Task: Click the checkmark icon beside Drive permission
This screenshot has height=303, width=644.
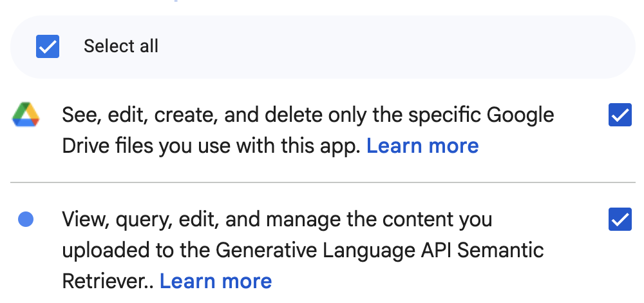Action: coord(620,115)
